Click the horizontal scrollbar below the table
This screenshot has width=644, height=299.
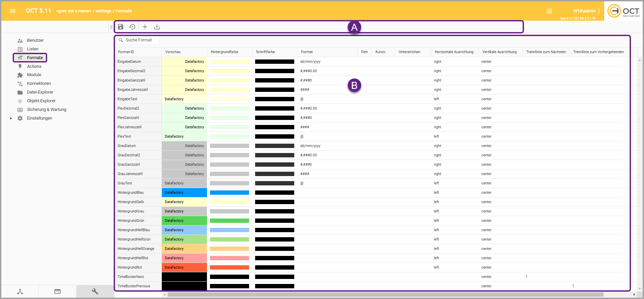(x=385, y=295)
